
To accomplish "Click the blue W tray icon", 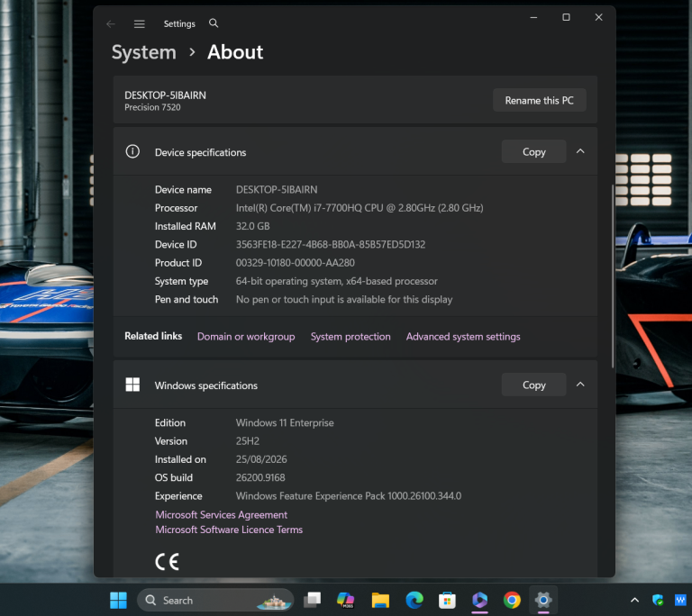I will click(x=680, y=600).
